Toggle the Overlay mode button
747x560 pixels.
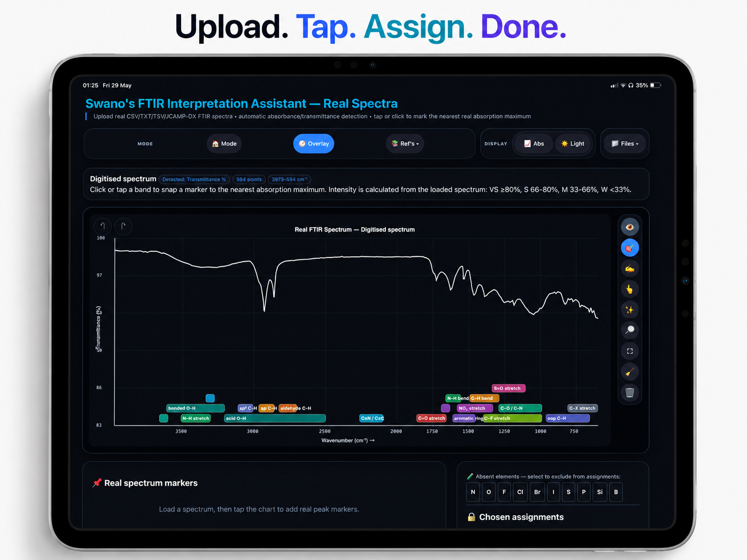(x=314, y=144)
